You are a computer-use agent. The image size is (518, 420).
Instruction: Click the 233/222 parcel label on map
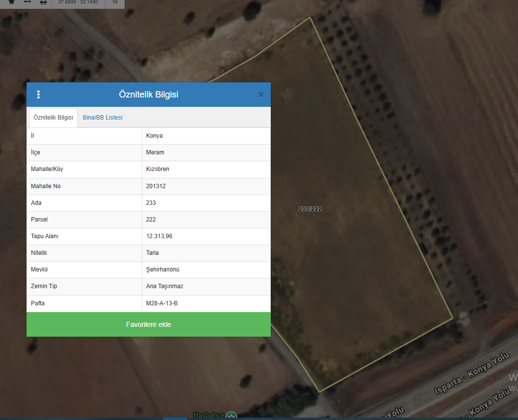coord(310,209)
